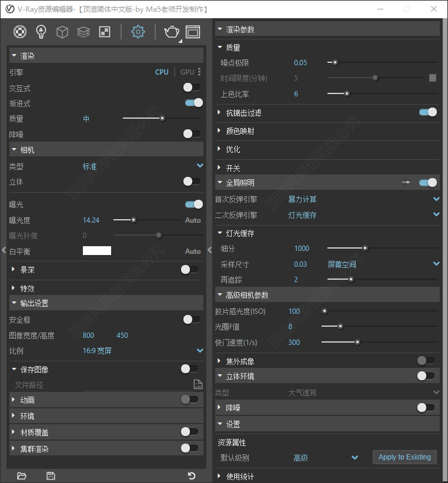Turn off the 抗锯齿过滤 switch
This screenshot has width=448, height=483.
pyautogui.click(x=428, y=112)
